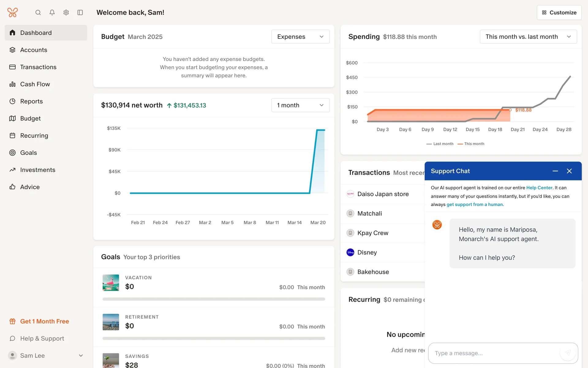
Task: Minimize the Support Chat panel
Action: (555, 171)
